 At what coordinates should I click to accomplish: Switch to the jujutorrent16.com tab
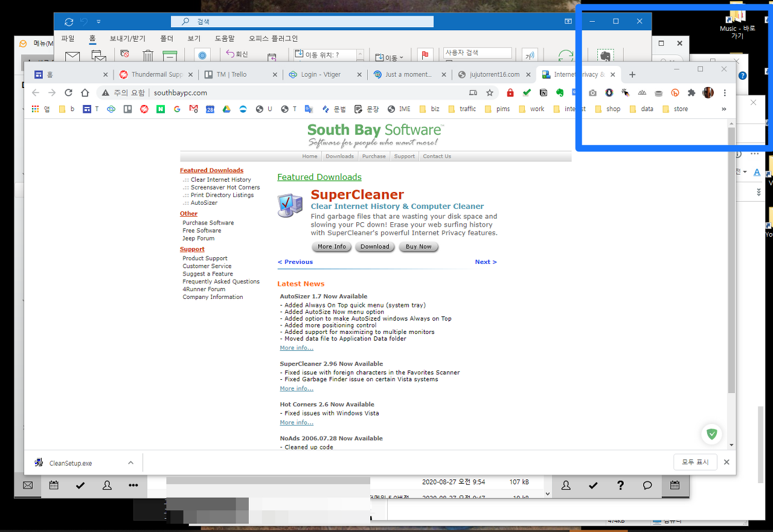[495, 74]
